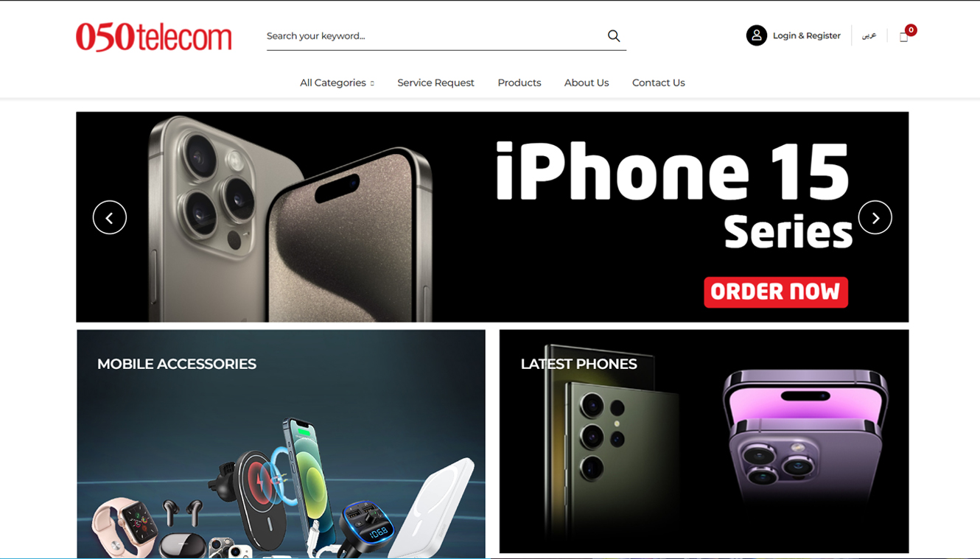
Task: Click the 050telecom logo
Action: (153, 37)
